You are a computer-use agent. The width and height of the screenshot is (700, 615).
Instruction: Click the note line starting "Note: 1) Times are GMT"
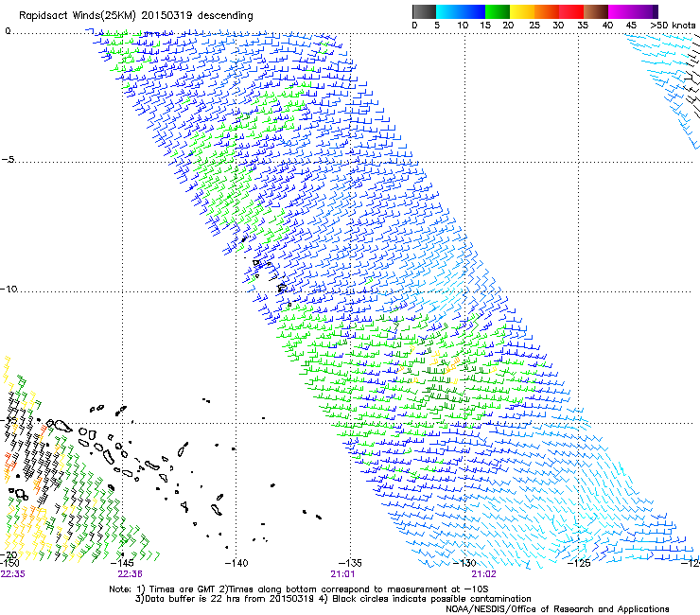pyautogui.click(x=299, y=589)
